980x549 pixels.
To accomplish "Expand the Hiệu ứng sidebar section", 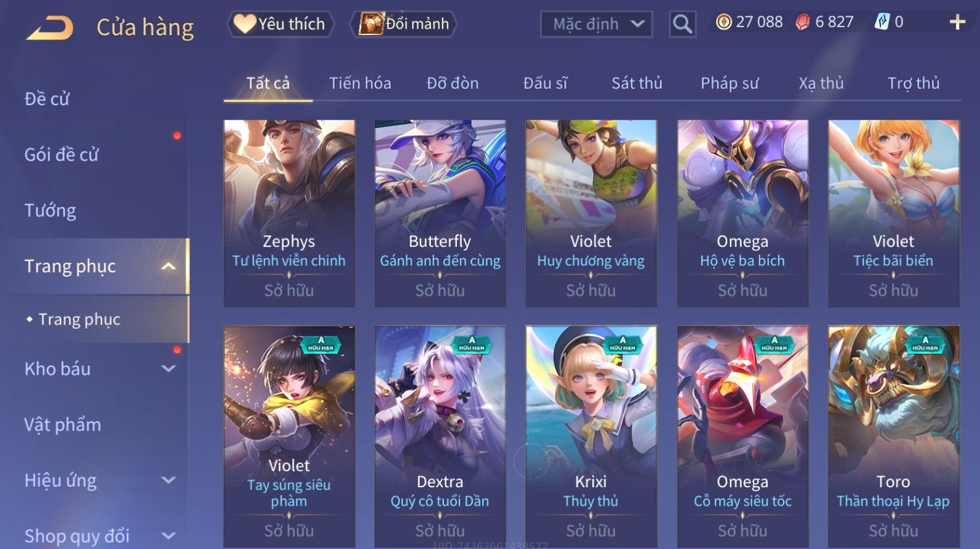I will pos(168,481).
